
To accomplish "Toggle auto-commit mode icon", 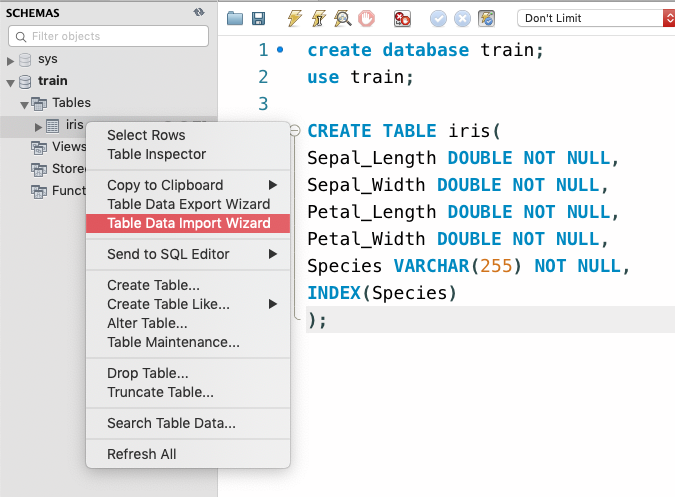I will click(x=486, y=19).
